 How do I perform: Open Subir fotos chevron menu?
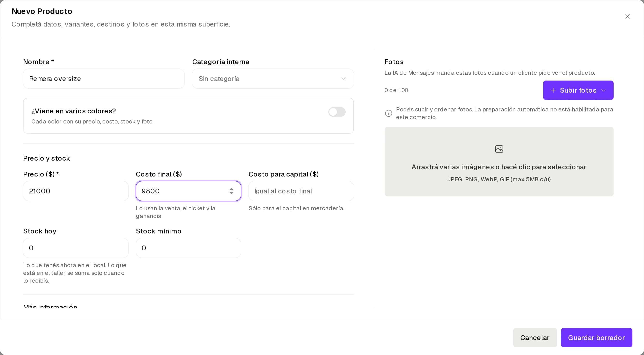coord(603,90)
